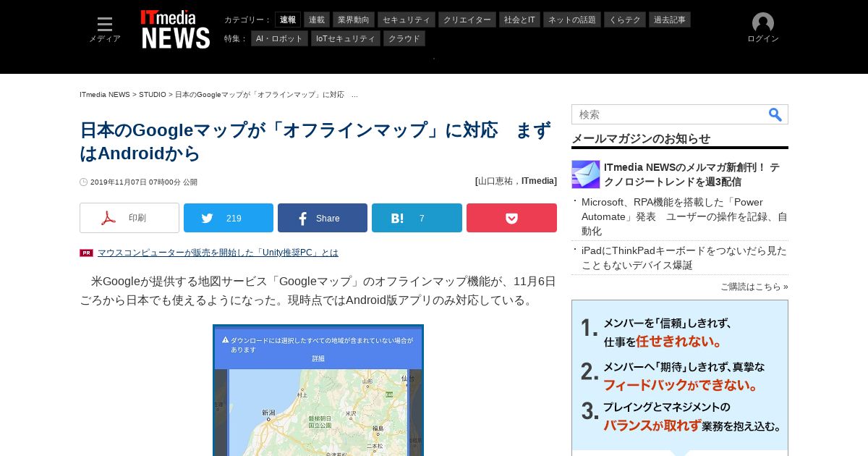The height and width of the screenshot is (456, 868).
Task: Click the newsletter envelope thumbnail icon
Action: 586,174
